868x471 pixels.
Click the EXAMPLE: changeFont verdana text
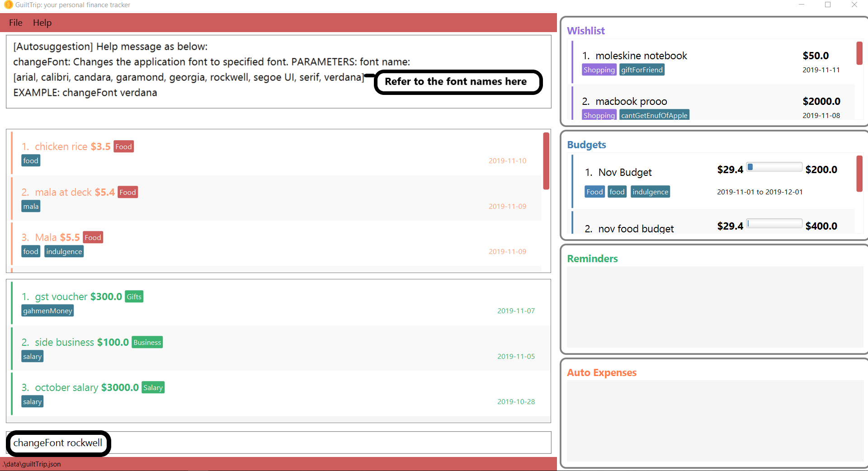85,93
